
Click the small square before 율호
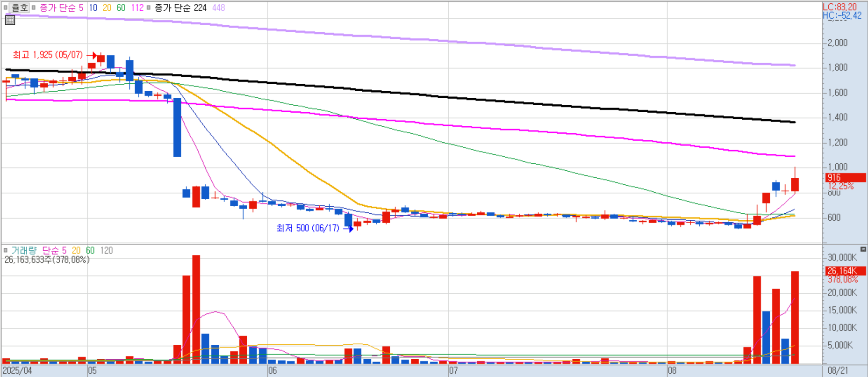pyautogui.click(x=6, y=7)
